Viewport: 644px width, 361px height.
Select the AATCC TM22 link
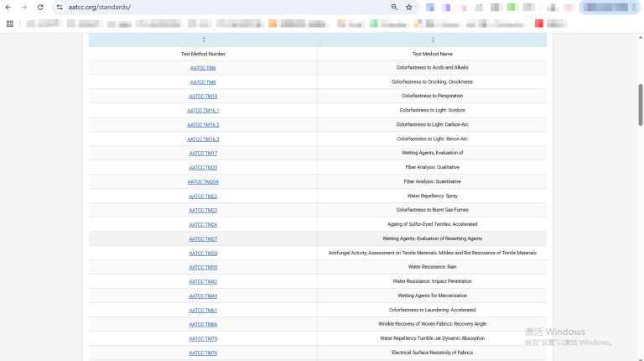point(203,196)
